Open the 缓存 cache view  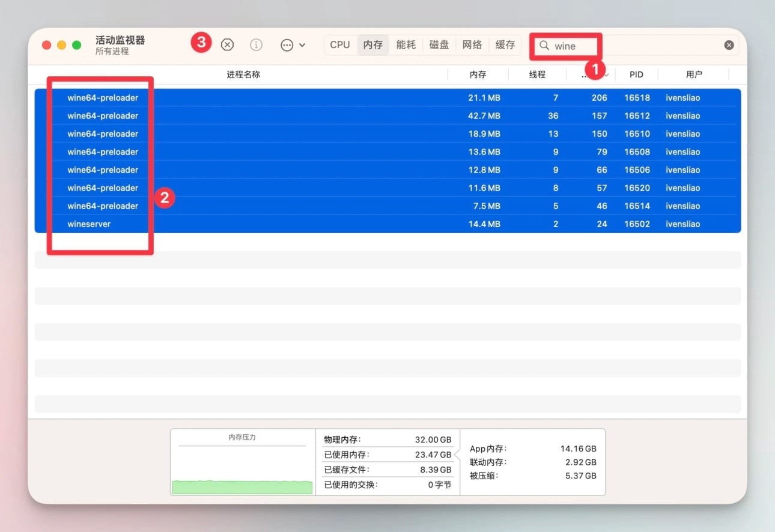[505, 44]
